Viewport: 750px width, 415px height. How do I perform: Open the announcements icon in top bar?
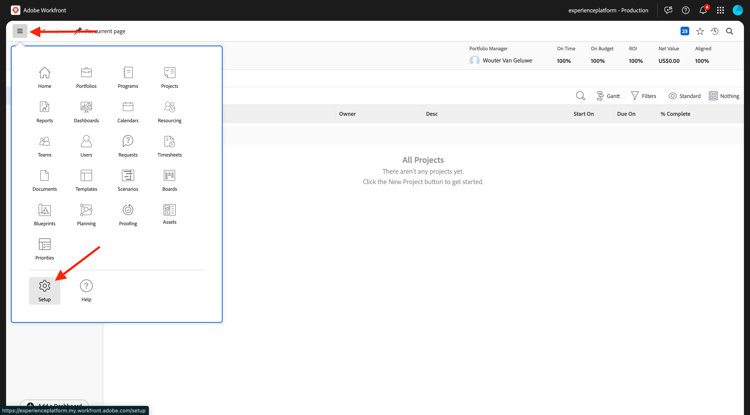pos(668,10)
